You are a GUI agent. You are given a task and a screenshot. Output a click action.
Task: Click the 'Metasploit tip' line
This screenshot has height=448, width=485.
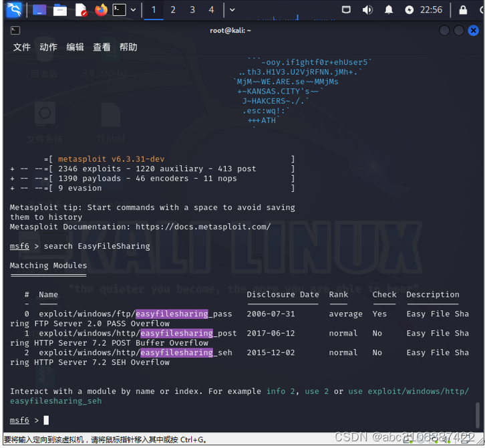[x=152, y=207]
